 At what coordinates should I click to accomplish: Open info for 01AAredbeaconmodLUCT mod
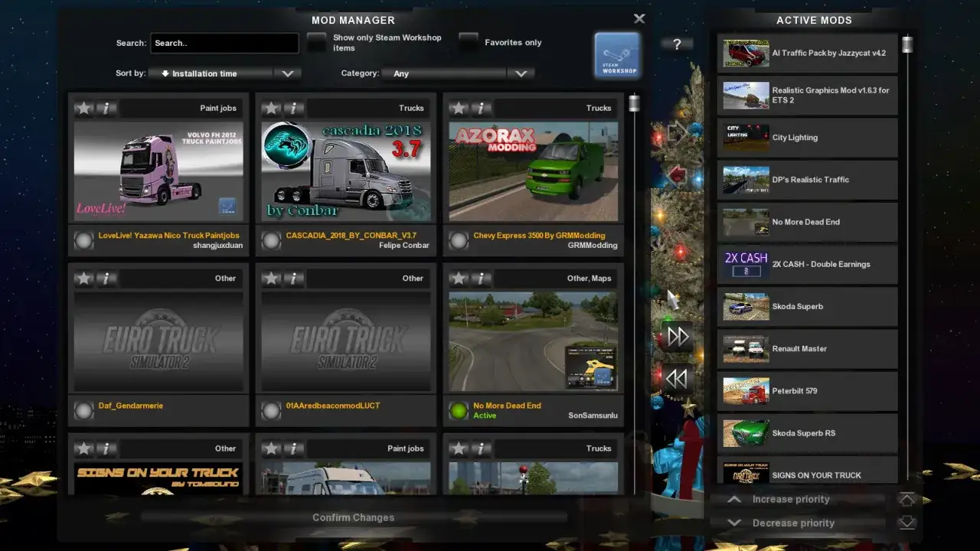tap(294, 279)
